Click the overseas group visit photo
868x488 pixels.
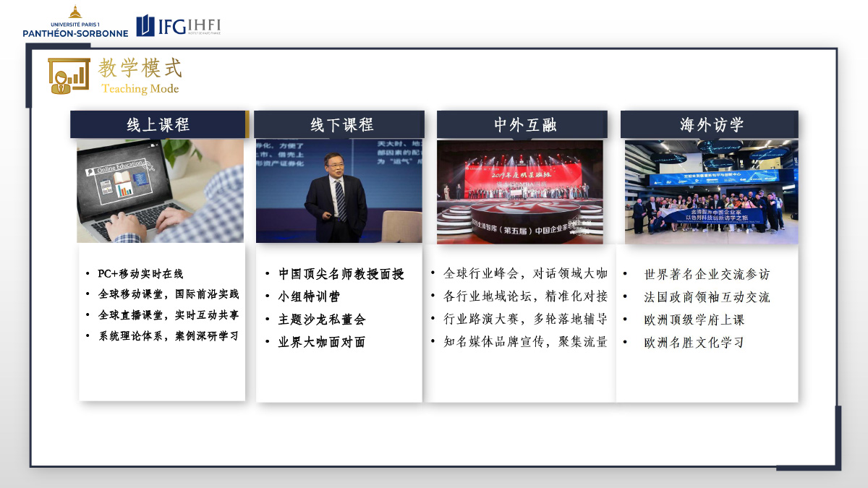click(711, 192)
